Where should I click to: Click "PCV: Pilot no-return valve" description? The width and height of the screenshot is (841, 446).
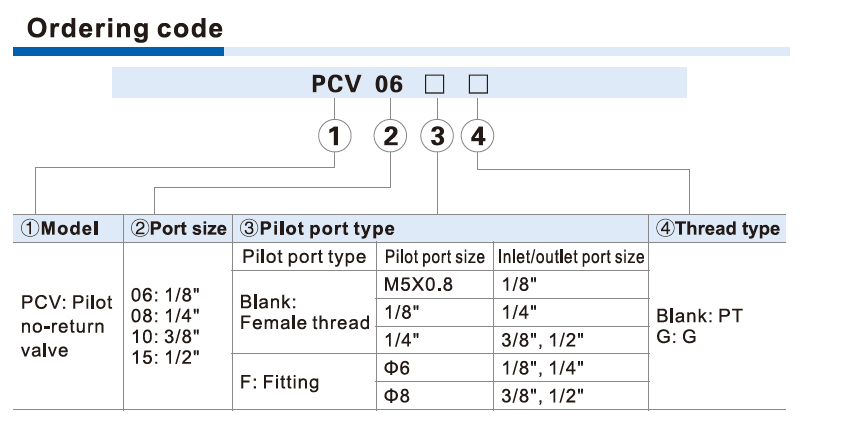click(67, 326)
